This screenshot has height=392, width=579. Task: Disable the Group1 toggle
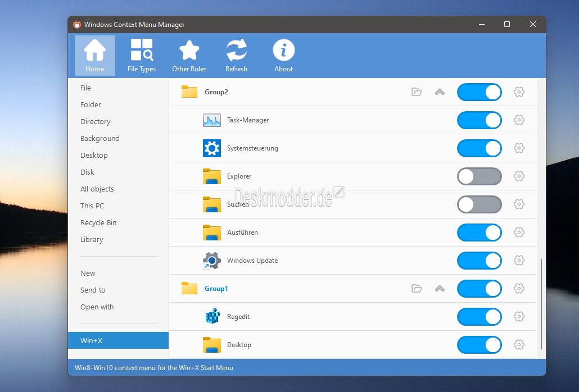click(480, 289)
